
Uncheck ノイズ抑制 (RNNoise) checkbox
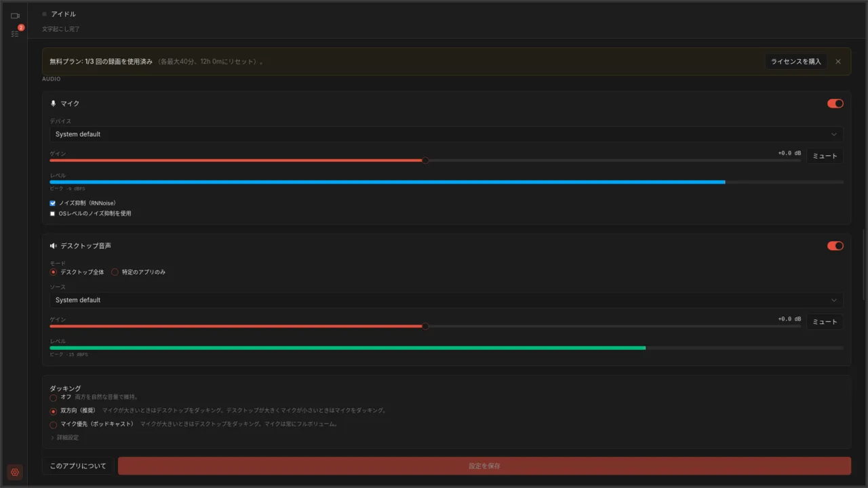(53, 203)
